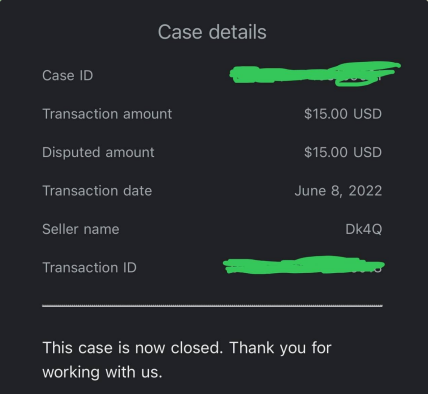Click the $15.00 USD transaction amount value
The image size is (428, 394).
click(x=343, y=114)
